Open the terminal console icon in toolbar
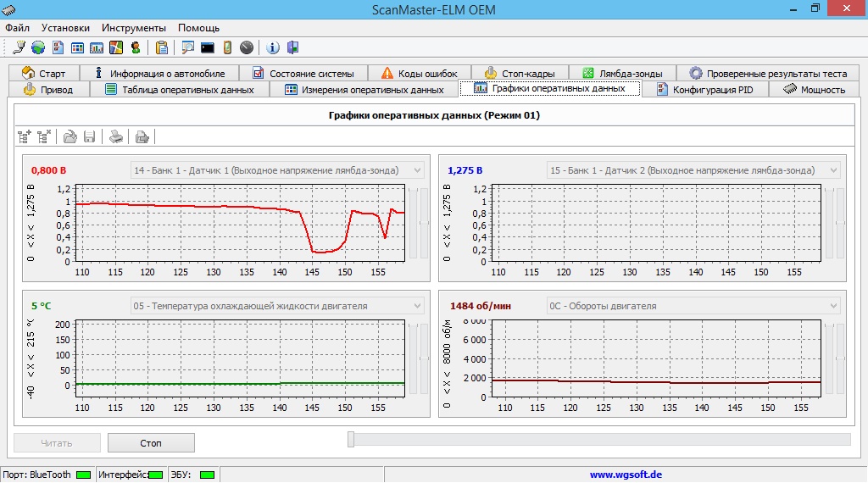Screen dimensions: 868x483 click(x=208, y=47)
